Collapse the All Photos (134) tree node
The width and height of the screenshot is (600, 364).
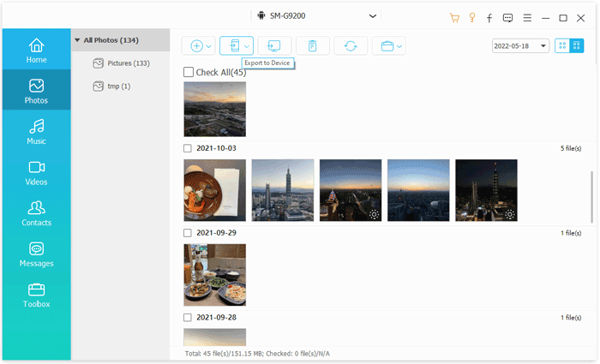click(x=77, y=40)
